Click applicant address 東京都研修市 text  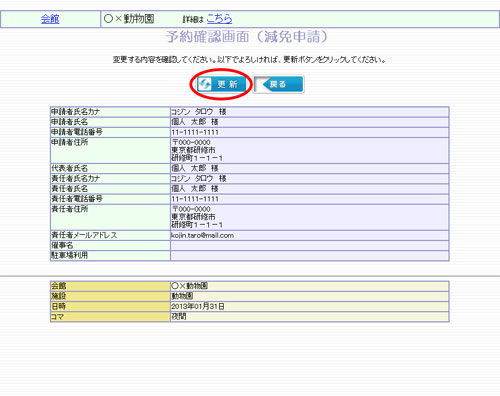click(x=193, y=150)
